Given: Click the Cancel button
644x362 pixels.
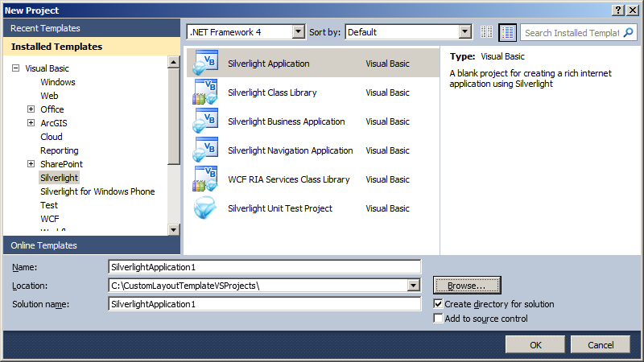Looking at the screenshot, I should click(x=601, y=345).
